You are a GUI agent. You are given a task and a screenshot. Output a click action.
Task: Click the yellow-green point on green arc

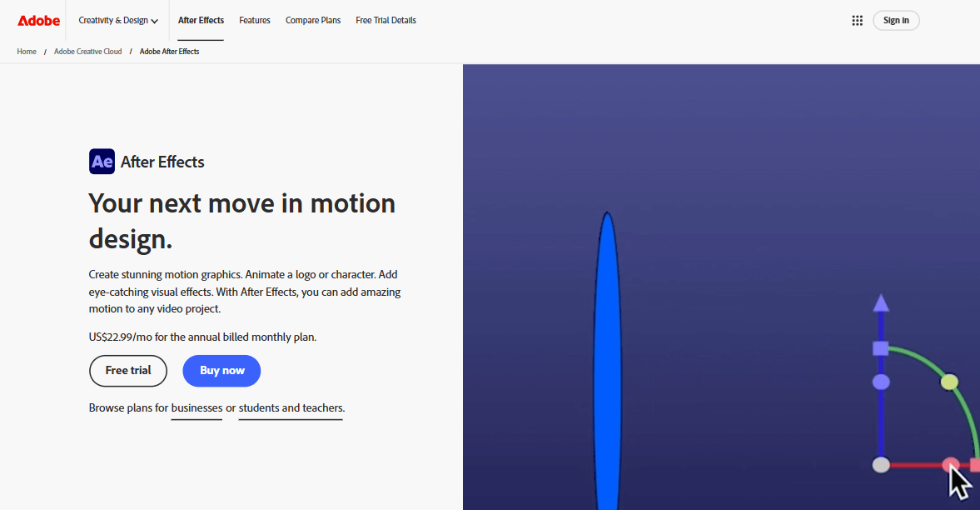pyautogui.click(x=949, y=382)
